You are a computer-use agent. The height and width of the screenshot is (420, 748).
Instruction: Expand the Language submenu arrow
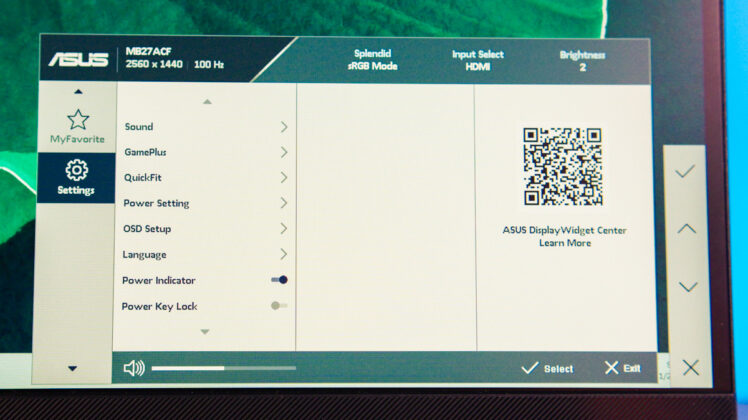pos(284,254)
